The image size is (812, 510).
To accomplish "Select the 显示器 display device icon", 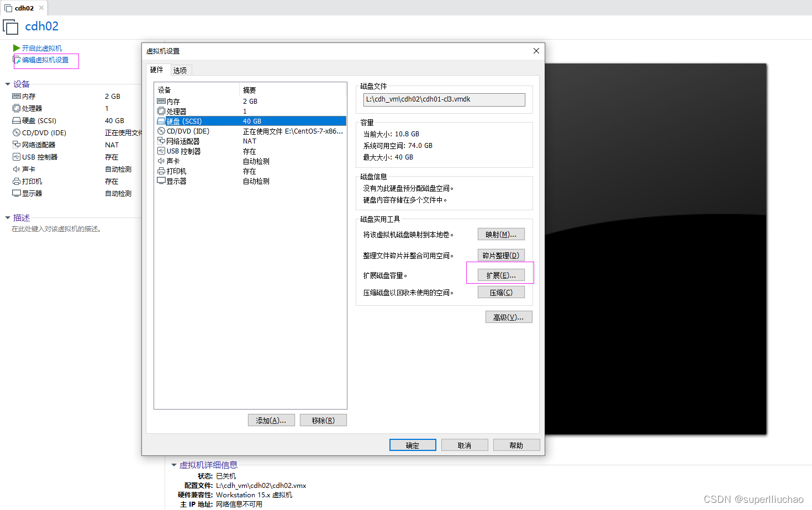I will [x=161, y=180].
